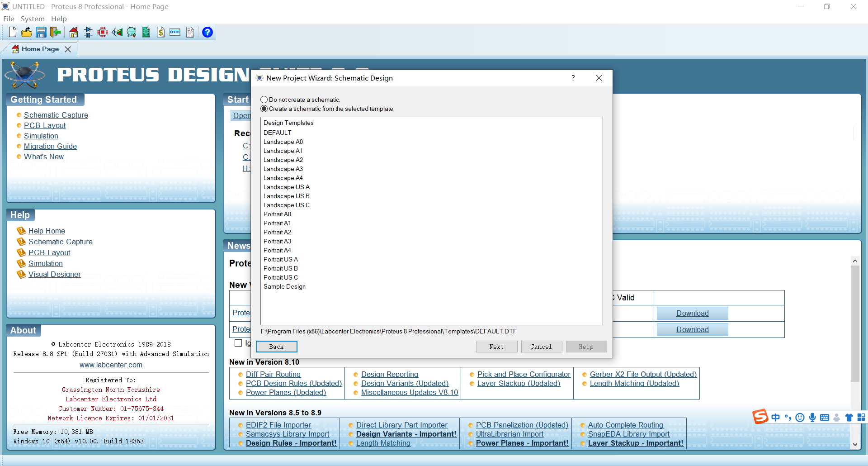
Task: Click the first Download button in News table
Action: pos(692,313)
